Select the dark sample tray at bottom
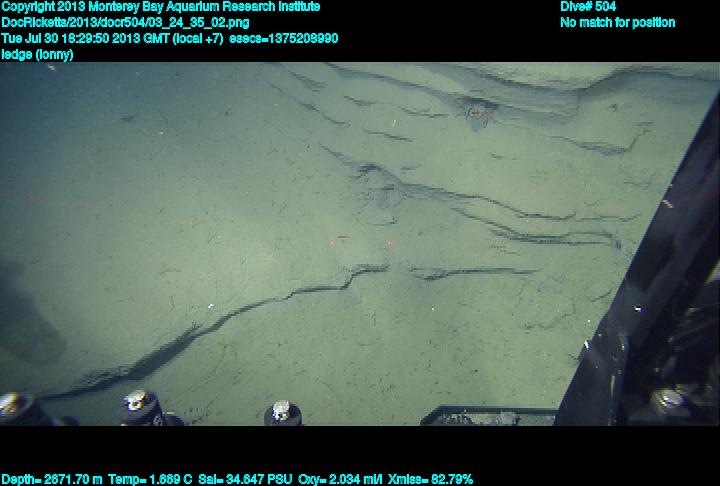 tap(485, 415)
